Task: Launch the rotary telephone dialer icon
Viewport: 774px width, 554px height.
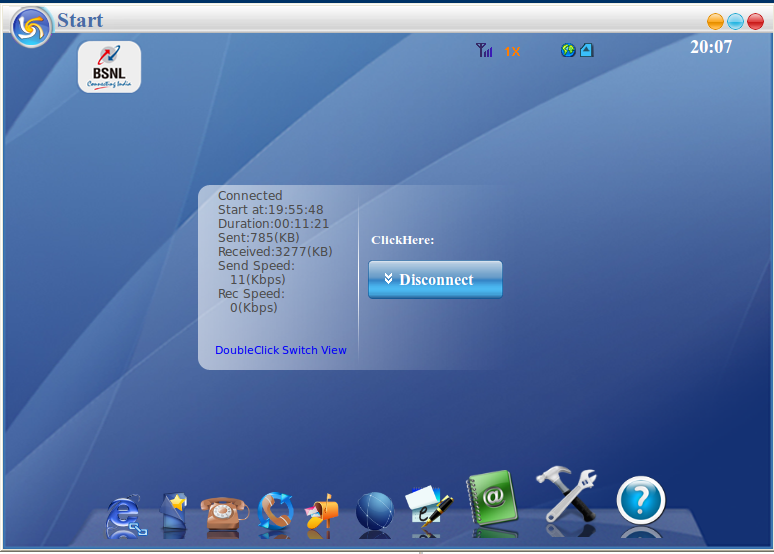Action: tap(224, 515)
